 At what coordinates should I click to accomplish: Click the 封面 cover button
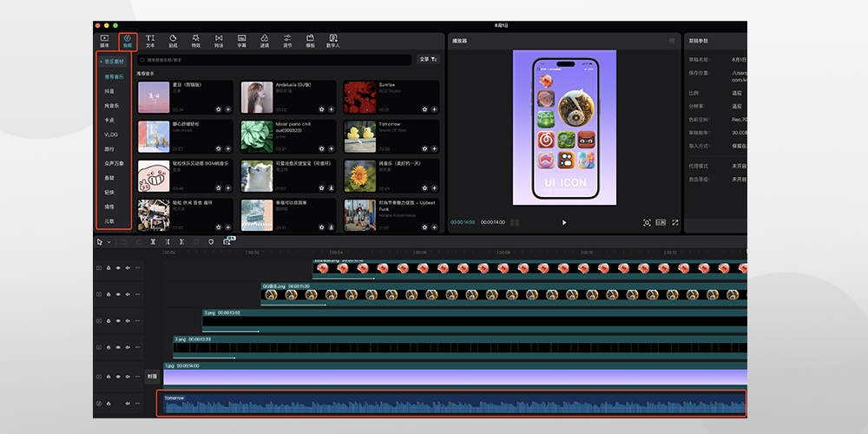pos(152,377)
